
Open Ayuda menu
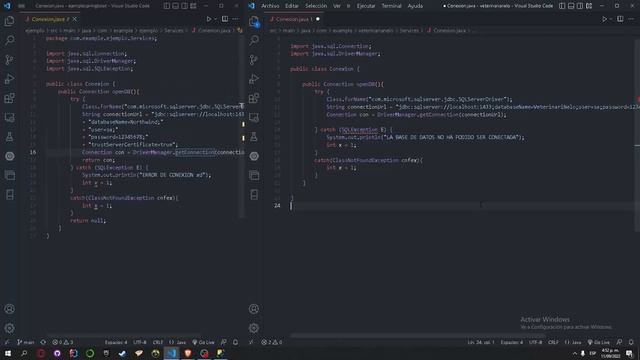pos(415,6)
